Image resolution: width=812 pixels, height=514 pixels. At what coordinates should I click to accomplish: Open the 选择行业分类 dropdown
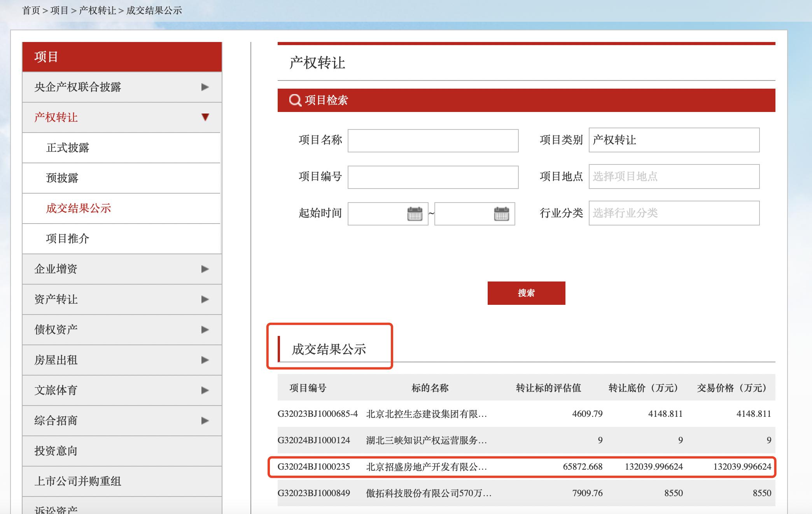point(674,213)
